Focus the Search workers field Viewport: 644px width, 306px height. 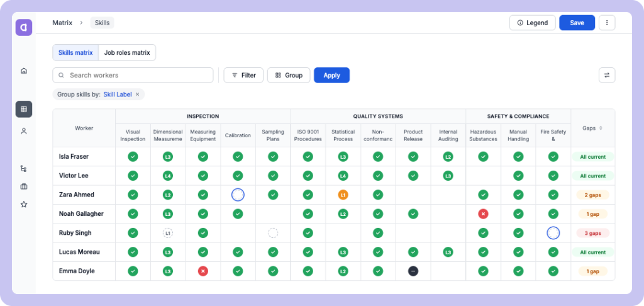(x=133, y=76)
